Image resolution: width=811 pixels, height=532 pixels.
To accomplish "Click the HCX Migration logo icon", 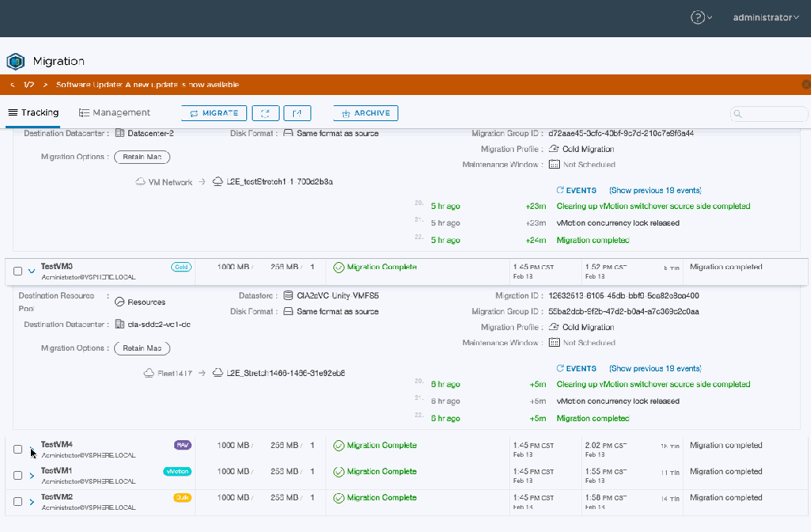I will tap(16, 61).
